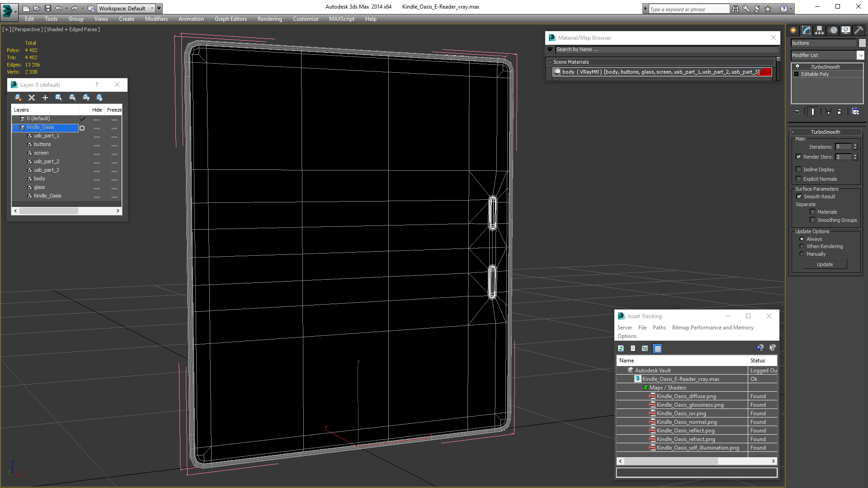Viewport: 868px width, 488px height.
Task: Click the object color swatch beside buttons name
Action: click(x=862, y=43)
